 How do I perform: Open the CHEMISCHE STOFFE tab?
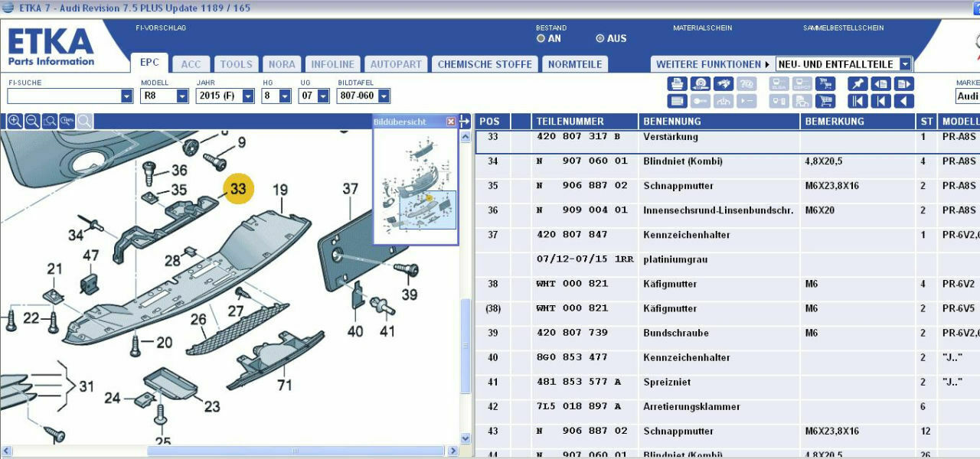coord(485,64)
